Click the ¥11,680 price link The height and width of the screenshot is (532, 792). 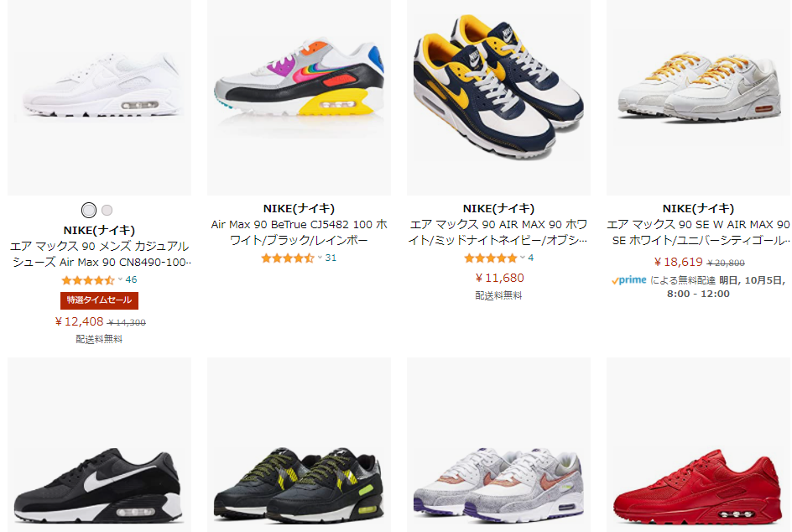point(499,278)
